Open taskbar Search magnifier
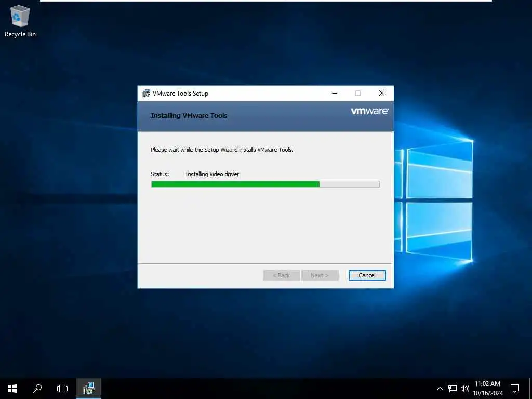Viewport: 532px width, 399px height. (37, 389)
